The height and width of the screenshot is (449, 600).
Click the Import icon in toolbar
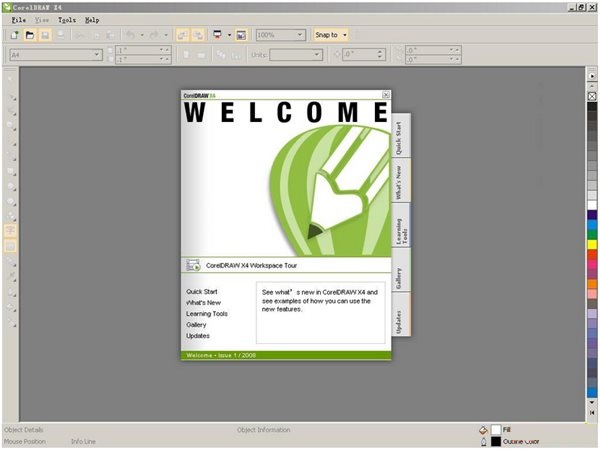click(182, 35)
